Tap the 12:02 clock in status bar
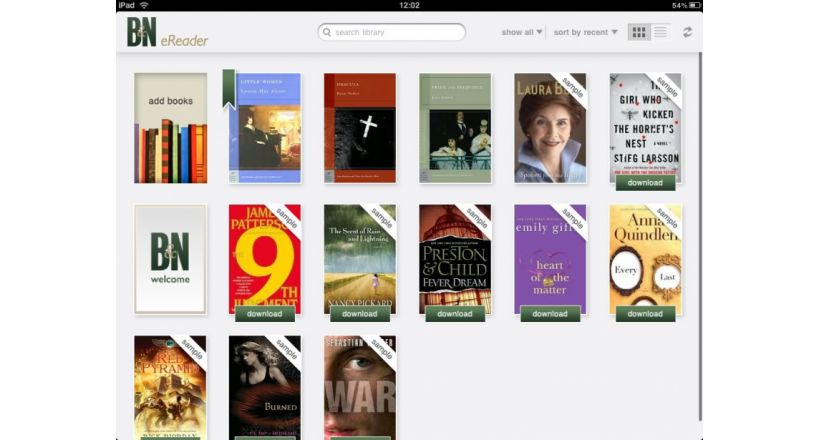 coord(409,5)
